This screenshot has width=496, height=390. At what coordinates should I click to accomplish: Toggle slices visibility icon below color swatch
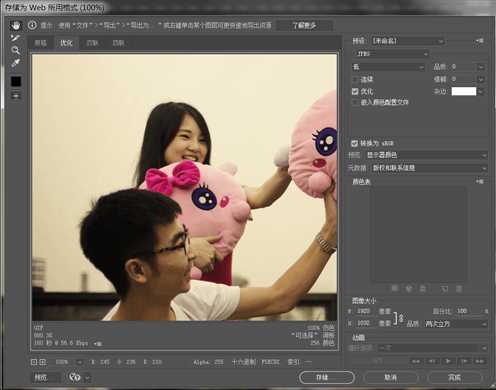pos(16,96)
